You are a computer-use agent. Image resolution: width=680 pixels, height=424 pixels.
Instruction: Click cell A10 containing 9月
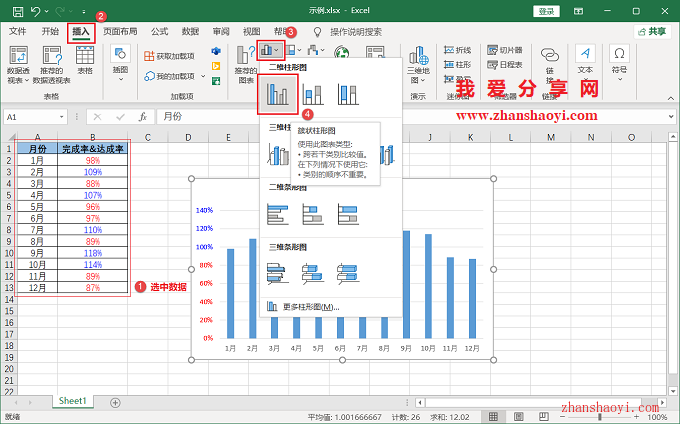(37, 253)
